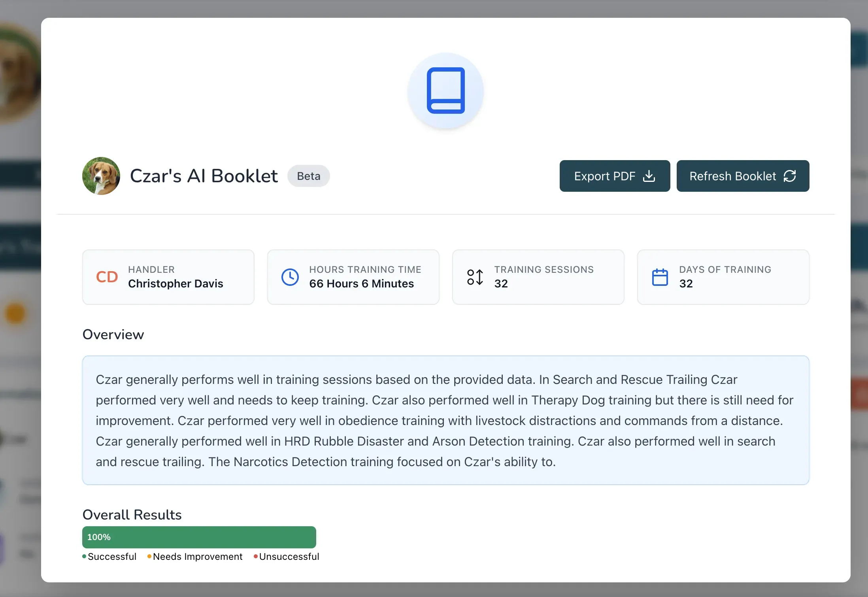This screenshot has width=868, height=597.
Task: Click the training sessions sort icon
Action: (475, 277)
